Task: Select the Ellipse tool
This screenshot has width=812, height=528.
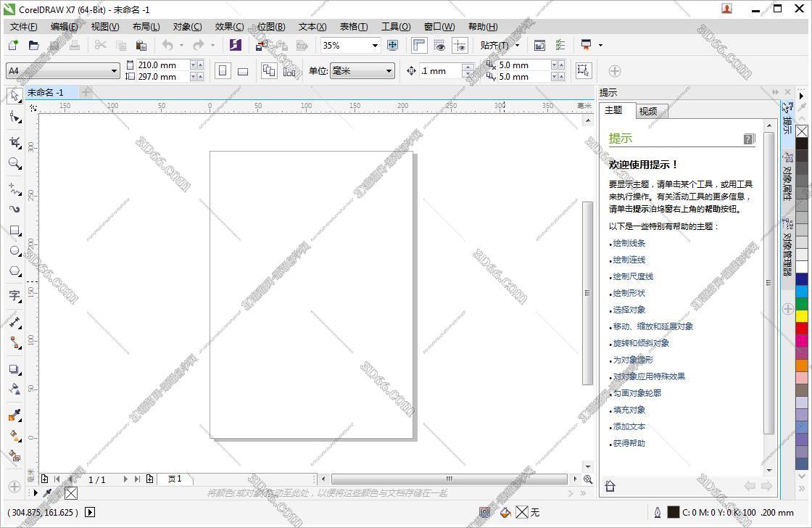Action: 14,251
